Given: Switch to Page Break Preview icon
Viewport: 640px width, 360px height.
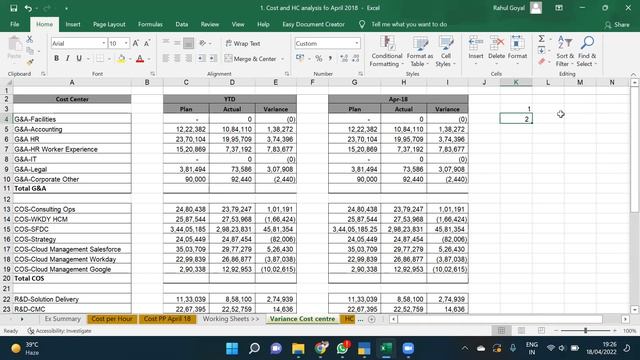Looking at the screenshot, I should click(x=541, y=331).
